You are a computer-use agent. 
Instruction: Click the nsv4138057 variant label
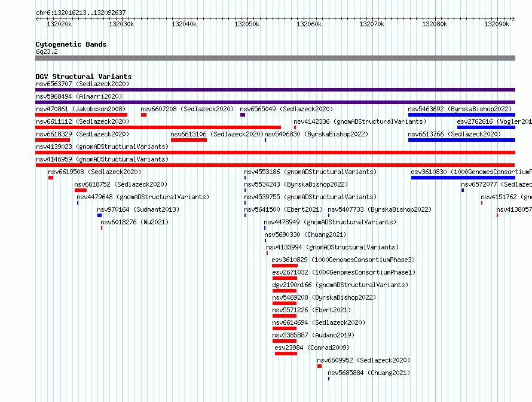(514, 209)
